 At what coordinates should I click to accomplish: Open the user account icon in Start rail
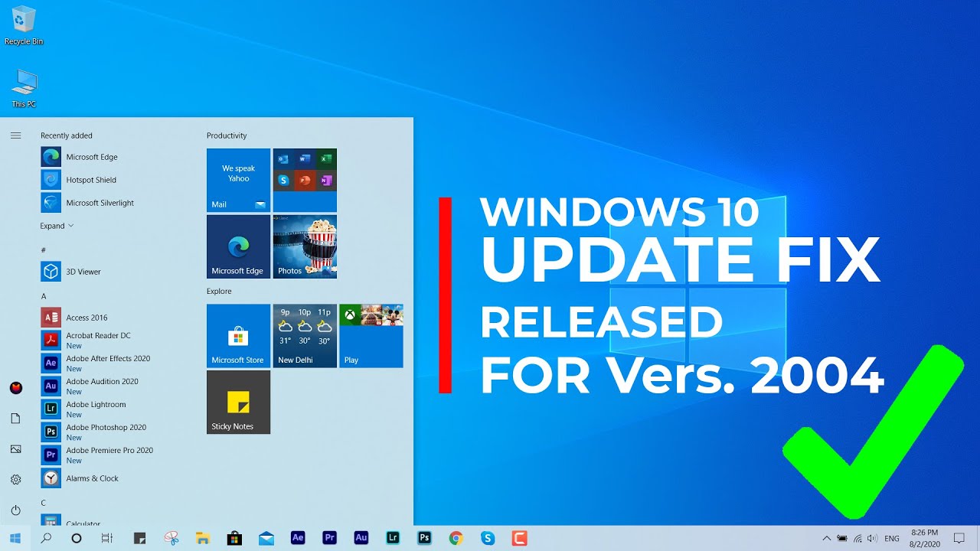[15, 388]
